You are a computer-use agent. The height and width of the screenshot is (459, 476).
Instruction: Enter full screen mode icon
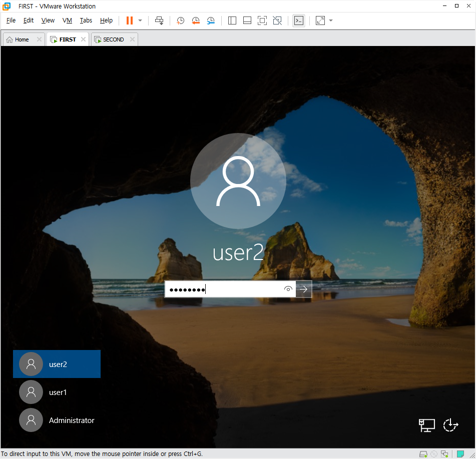pos(262,20)
